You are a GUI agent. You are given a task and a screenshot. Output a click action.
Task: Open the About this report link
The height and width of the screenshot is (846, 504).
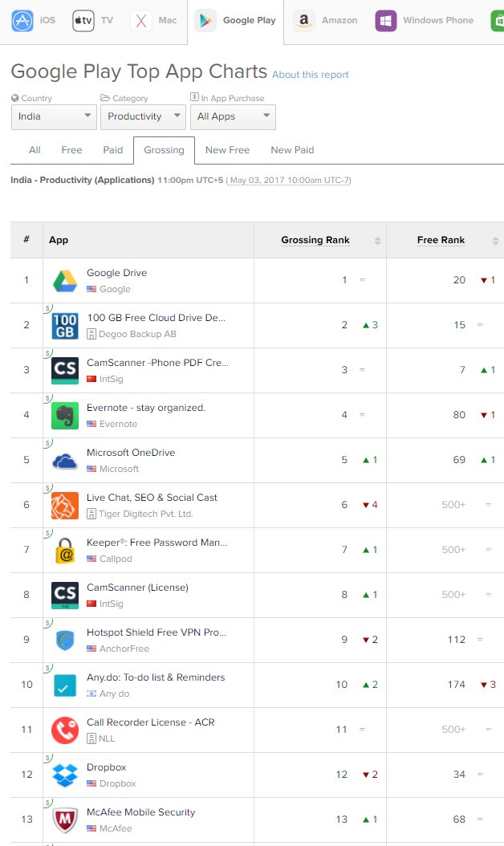point(311,75)
